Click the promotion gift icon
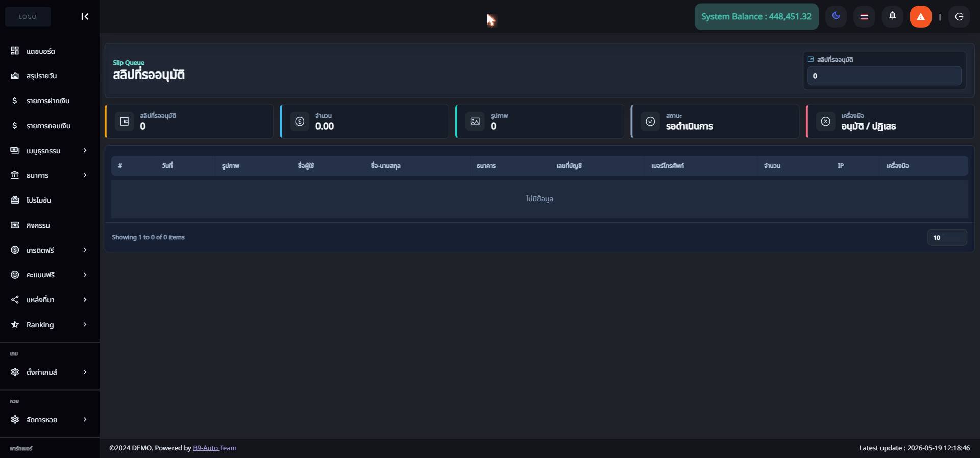The width and height of the screenshot is (980, 458). [x=15, y=200]
